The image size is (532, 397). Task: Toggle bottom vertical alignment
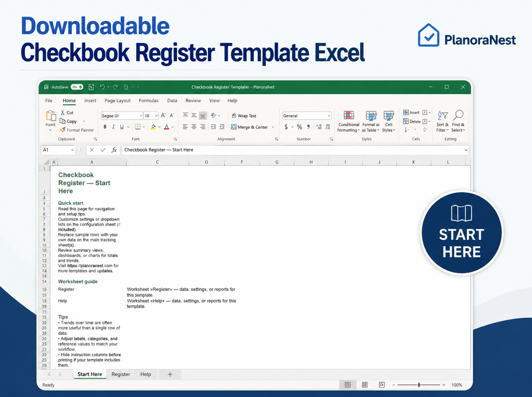tap(203, 115)
